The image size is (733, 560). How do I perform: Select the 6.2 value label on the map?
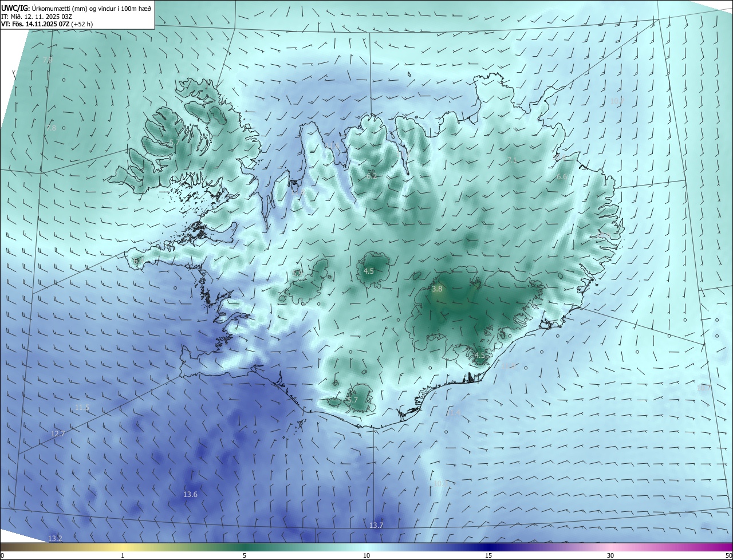[372, 176]
